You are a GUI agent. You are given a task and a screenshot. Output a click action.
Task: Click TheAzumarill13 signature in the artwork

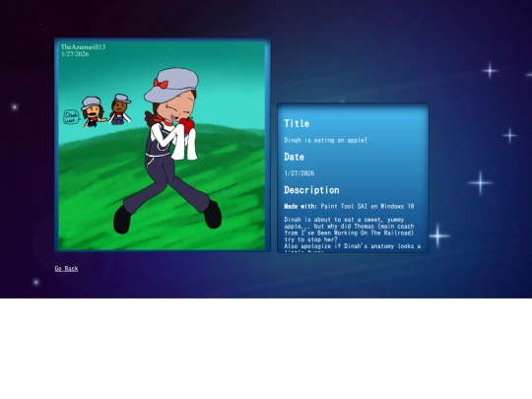(83, 47)
